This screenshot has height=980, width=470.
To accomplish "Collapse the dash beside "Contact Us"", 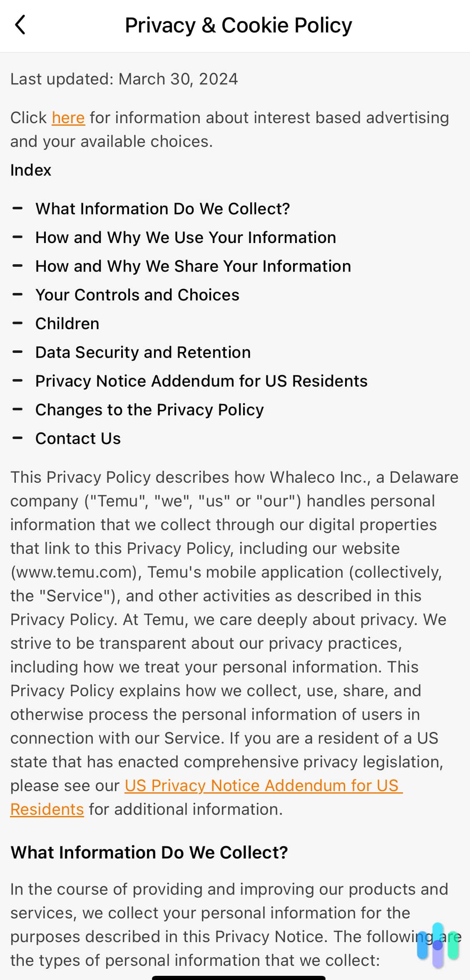I will (18, 438).
